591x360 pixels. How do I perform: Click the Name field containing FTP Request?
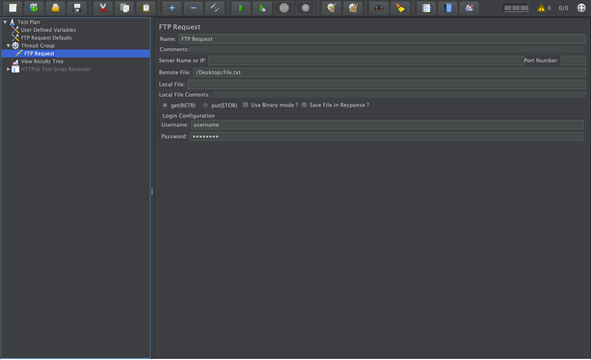[382, 39]
